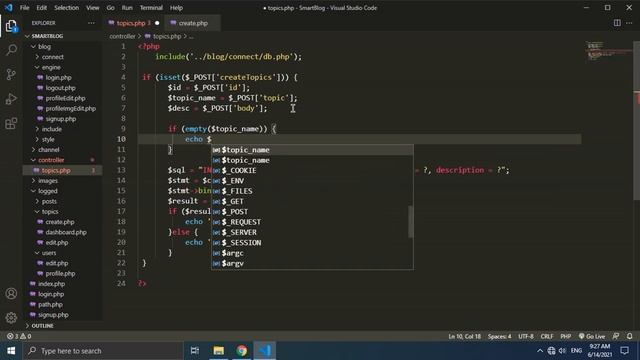Open the Accounts icon in activity bar
640x360 pixels.
click(11, 293)
